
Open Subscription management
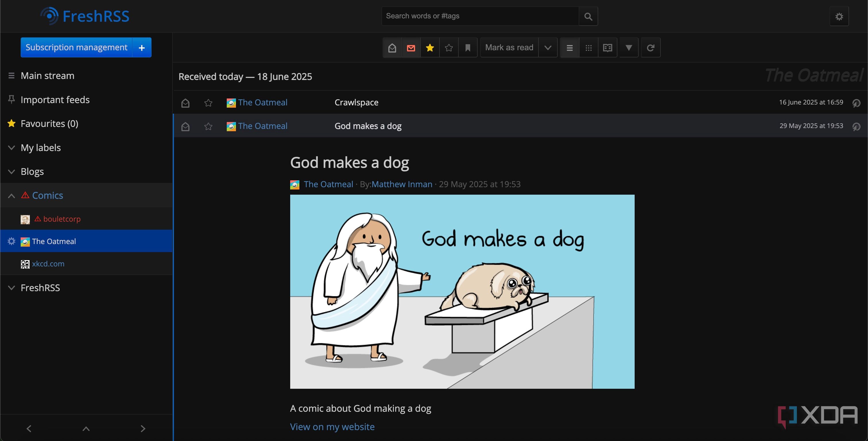76,48
